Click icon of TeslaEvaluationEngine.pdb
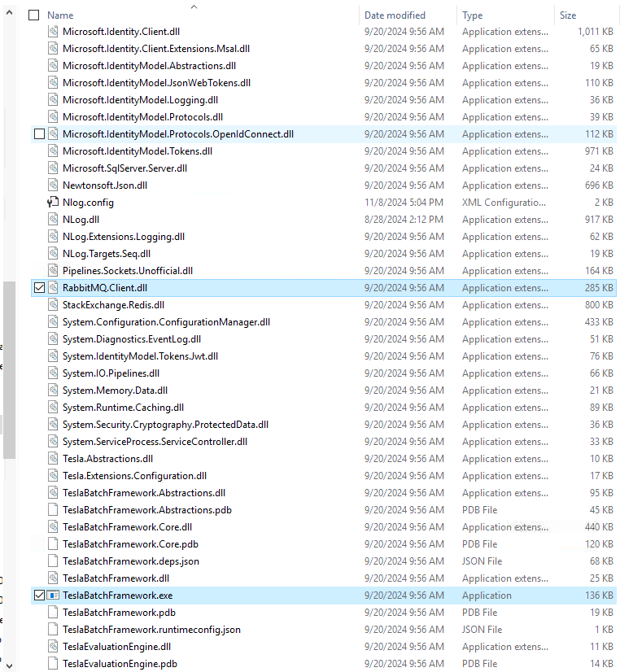The image size is (633, 672). pyautogui.click(x=53, y=663)
